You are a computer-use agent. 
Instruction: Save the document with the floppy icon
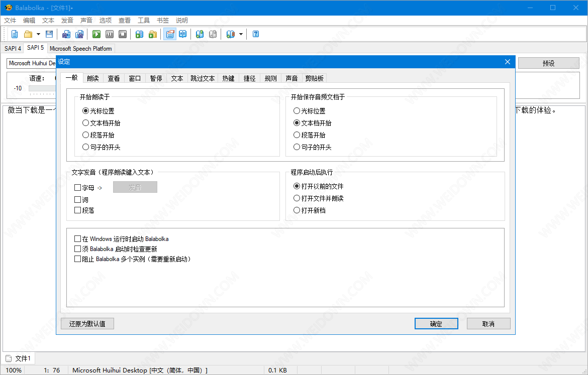tap(49, 35)
